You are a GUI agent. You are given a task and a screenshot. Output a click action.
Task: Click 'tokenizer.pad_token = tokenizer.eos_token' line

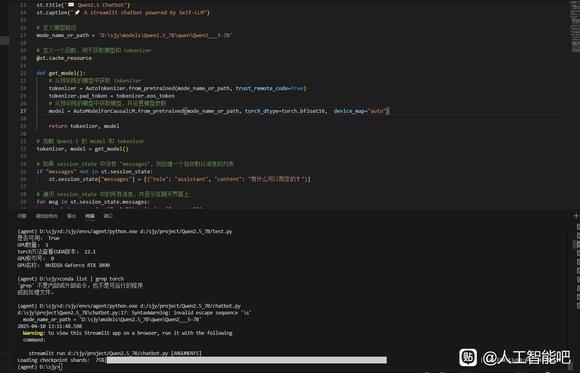click(x=112, y=96)
